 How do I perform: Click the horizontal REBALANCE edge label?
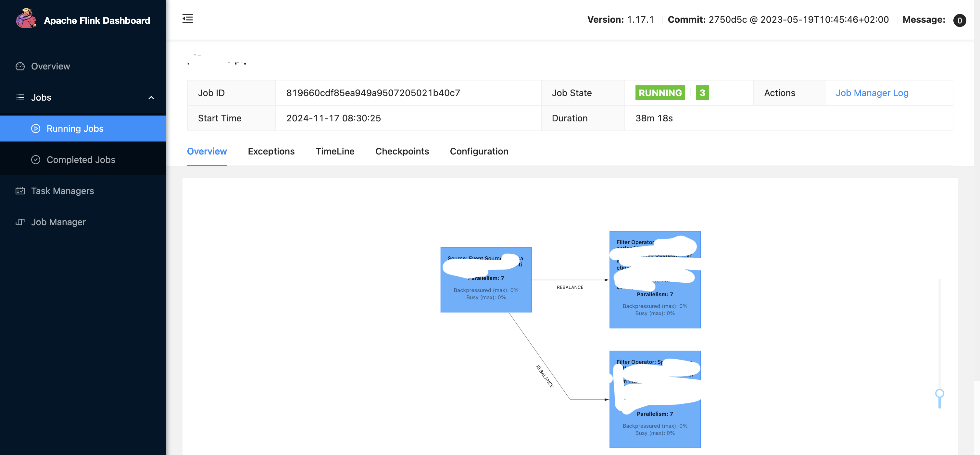[x=570, y=287]
